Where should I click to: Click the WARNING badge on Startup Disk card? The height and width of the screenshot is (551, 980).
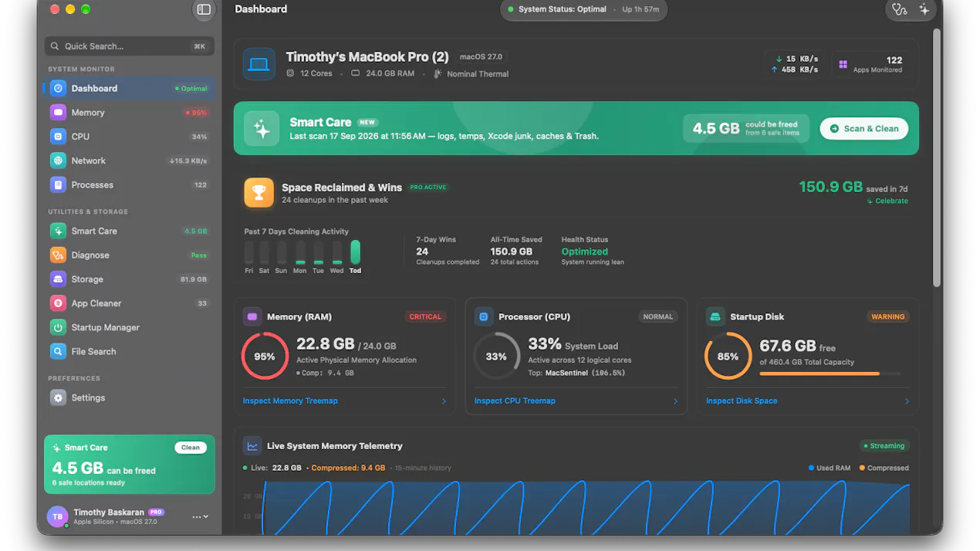[887, 316]
